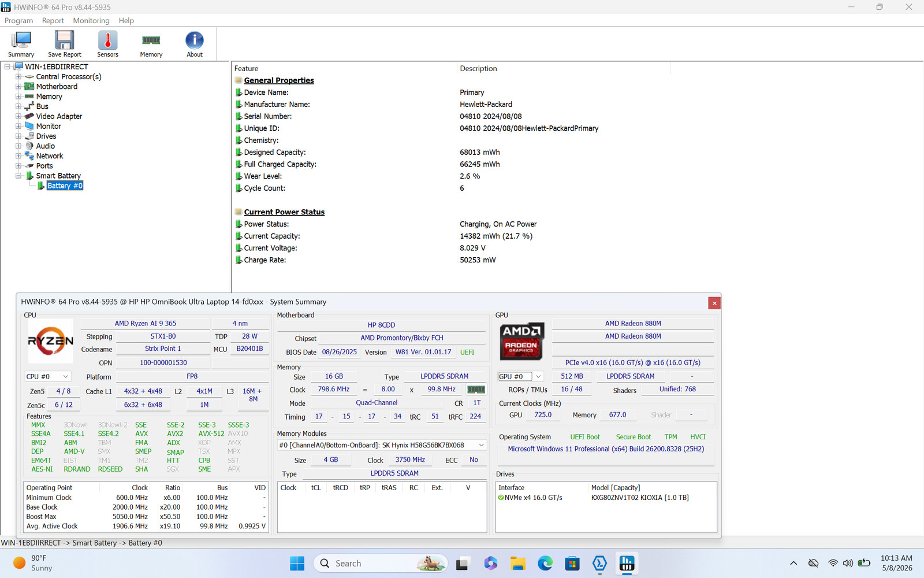Expand the Central Processor(s) tree node

(18, 77)
